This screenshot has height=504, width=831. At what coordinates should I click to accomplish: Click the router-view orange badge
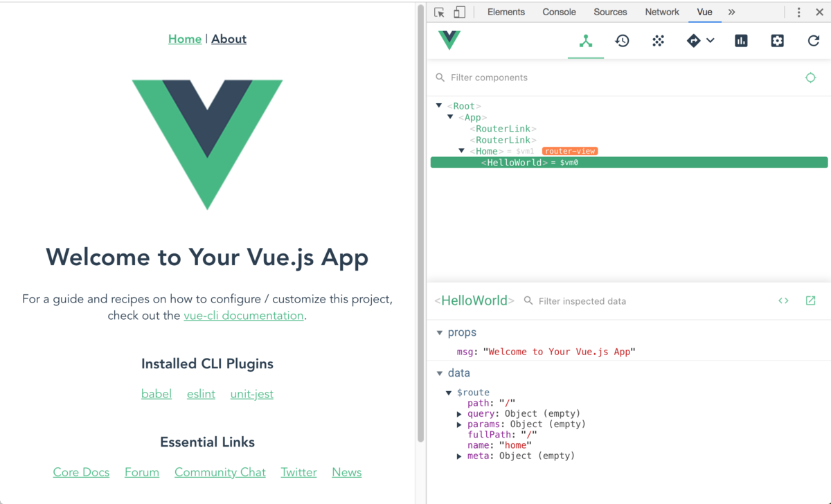click(x=570, y=151)
